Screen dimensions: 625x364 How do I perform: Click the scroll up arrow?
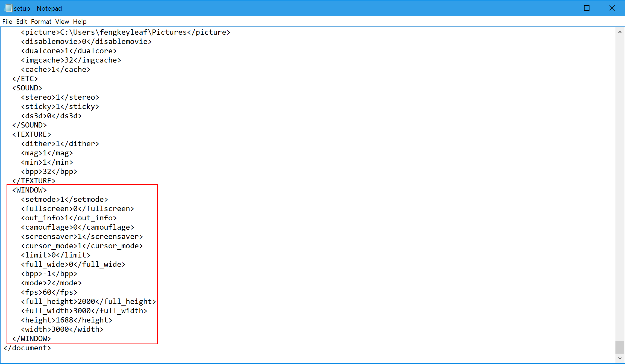coord(620,32)
